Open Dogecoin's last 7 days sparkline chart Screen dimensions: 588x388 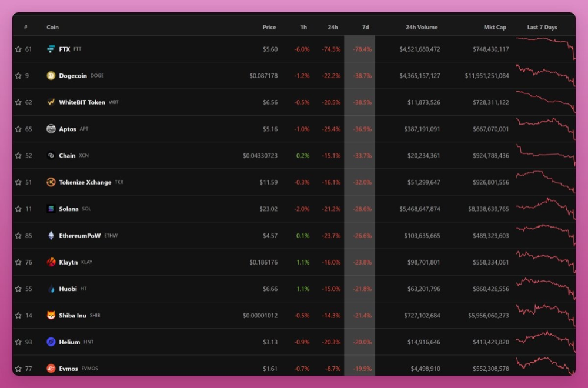pyautogui.click(x=545, y=76)
